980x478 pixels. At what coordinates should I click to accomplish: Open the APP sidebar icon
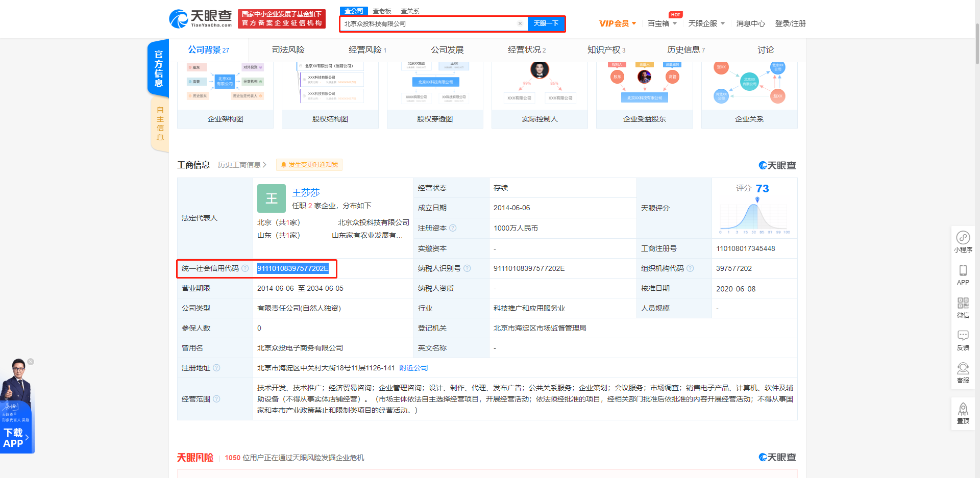coord(963,274)
